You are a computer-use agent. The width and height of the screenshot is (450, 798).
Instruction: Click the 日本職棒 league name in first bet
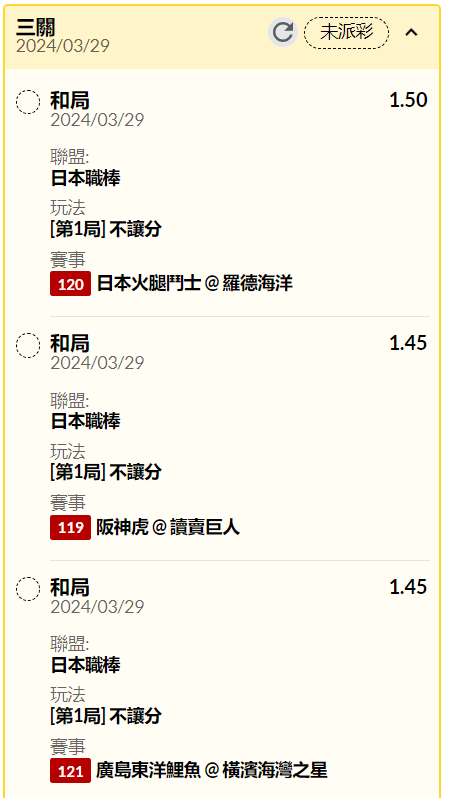click(x=86, y=178)
